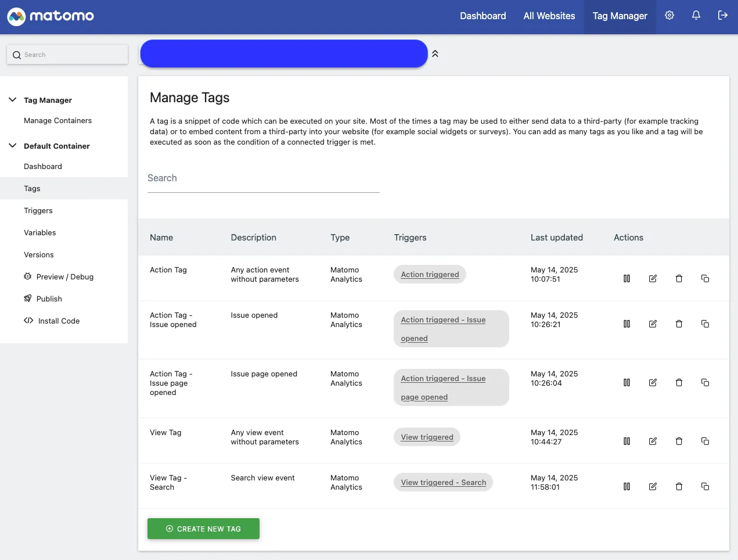This screenshot has width=738, height=560.
Task: Click the sign out icon in top bar
Action: click(x=723, y=16)
